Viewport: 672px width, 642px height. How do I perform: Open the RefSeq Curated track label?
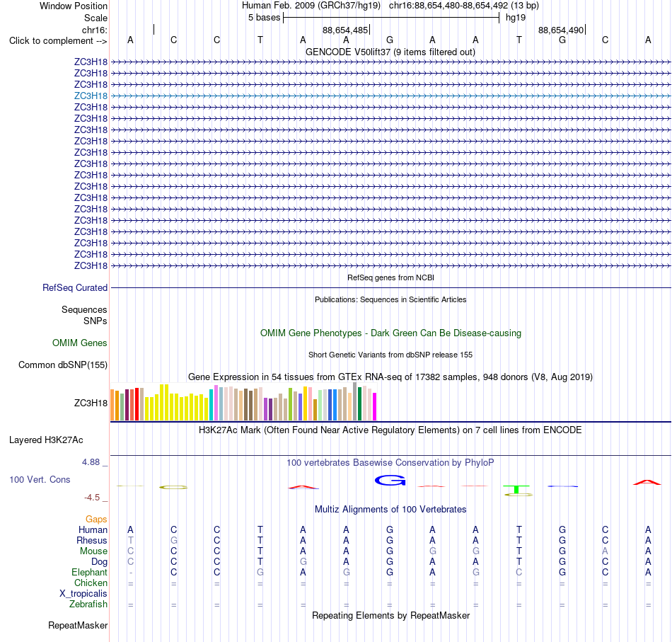click(74, 288)
